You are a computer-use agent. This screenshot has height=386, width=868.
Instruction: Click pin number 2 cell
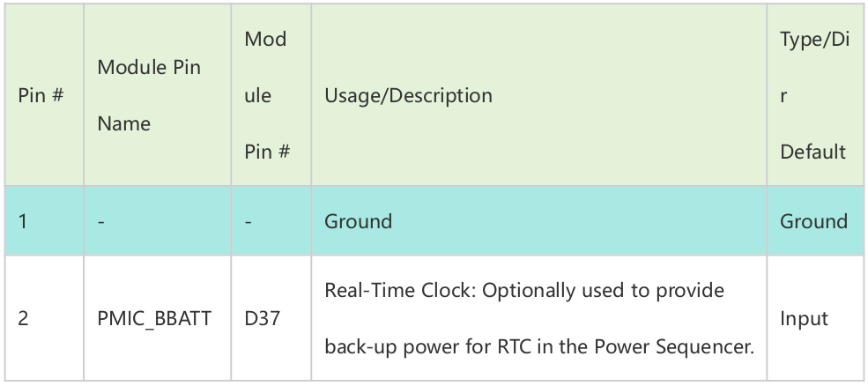pyautogui.click(x=23, y=318)
